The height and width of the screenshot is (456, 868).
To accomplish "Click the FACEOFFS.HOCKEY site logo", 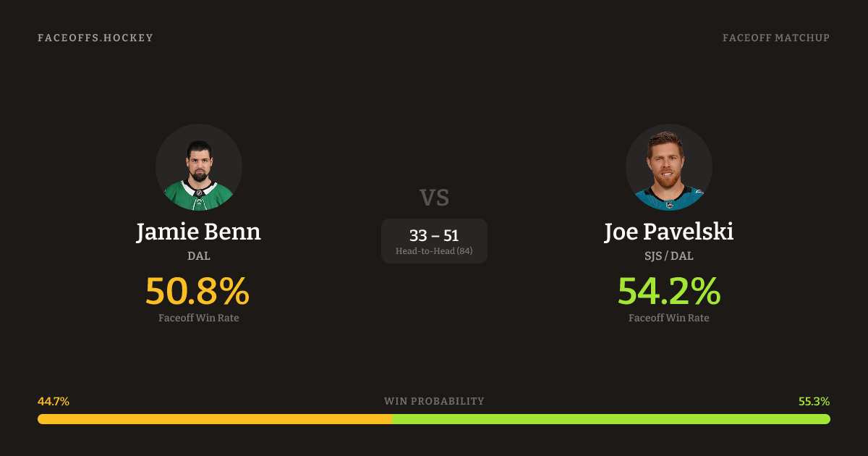I will pos(95,38).
